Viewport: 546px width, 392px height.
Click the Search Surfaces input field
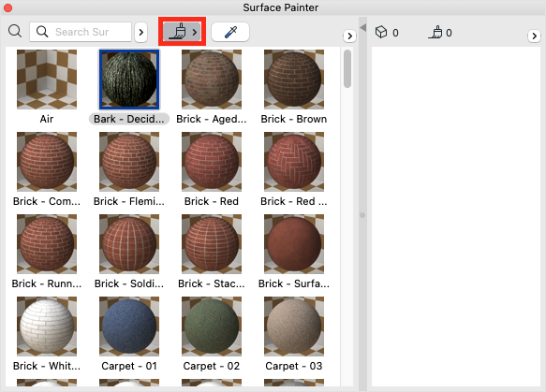pos(81,32)
